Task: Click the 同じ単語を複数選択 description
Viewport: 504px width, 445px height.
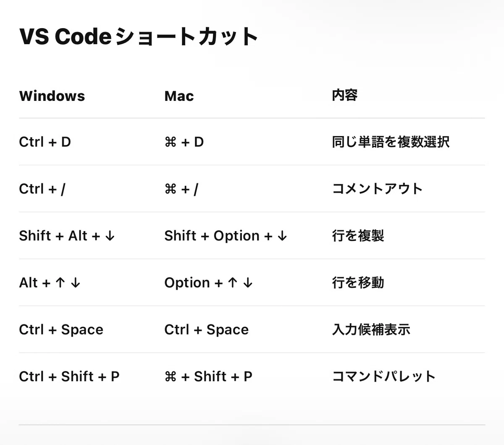Action: pos(391,142)
